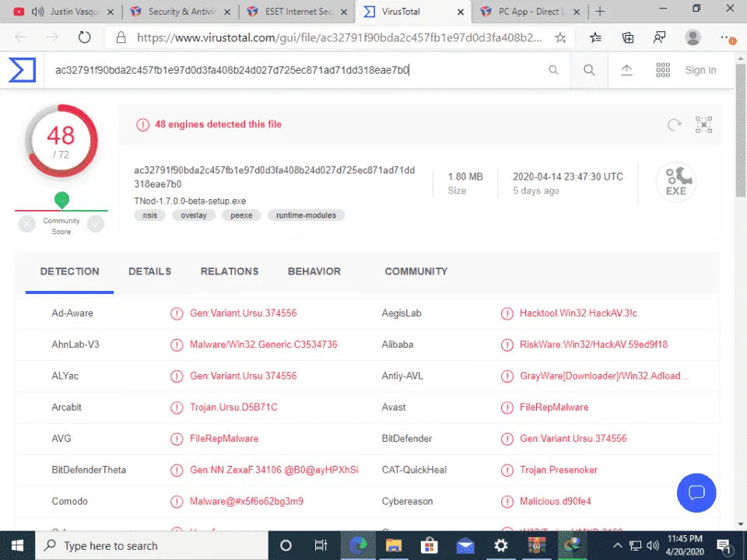Reanalyze file with the refresh icon
Viewport: 747px width, 560px height.
coord(674,124)
